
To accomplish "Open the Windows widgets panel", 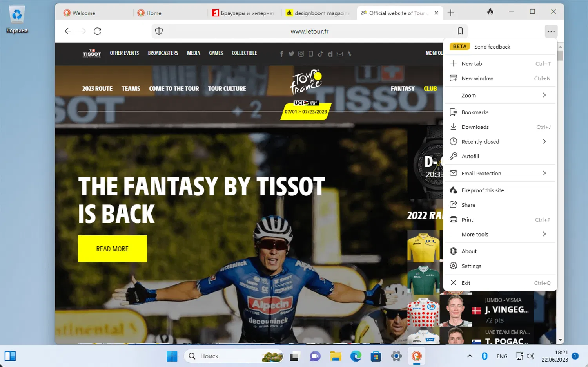I will point(10,356).
